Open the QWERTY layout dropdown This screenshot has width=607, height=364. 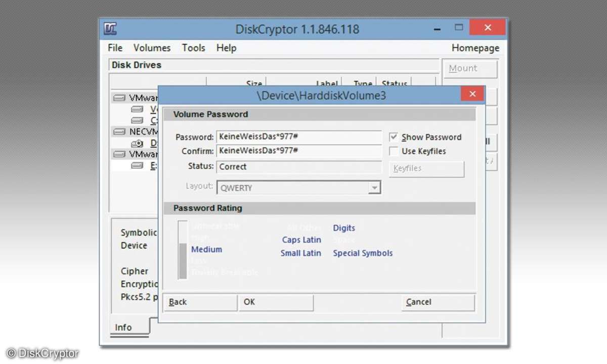tap(374, 188)
